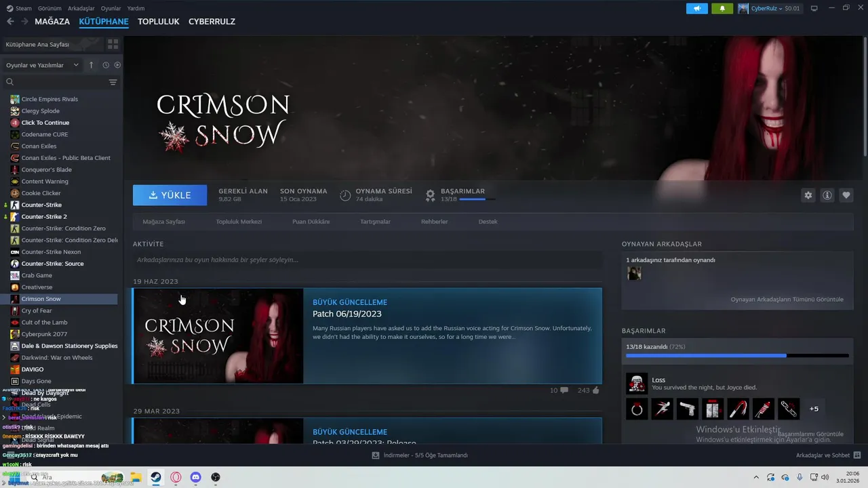Viewport: 868px width, 488px height.
Task: Add Crimson Snow to favorites heart
Action: [846, 195]
